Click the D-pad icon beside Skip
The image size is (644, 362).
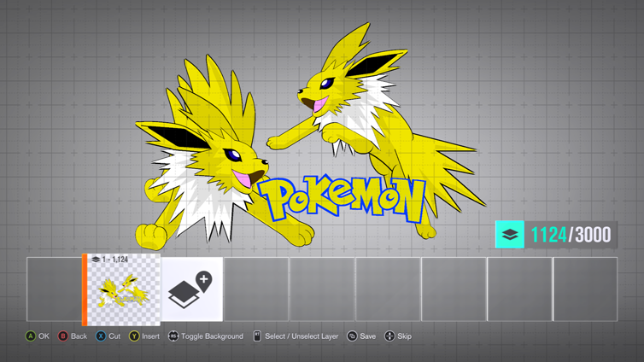(389, 336)
